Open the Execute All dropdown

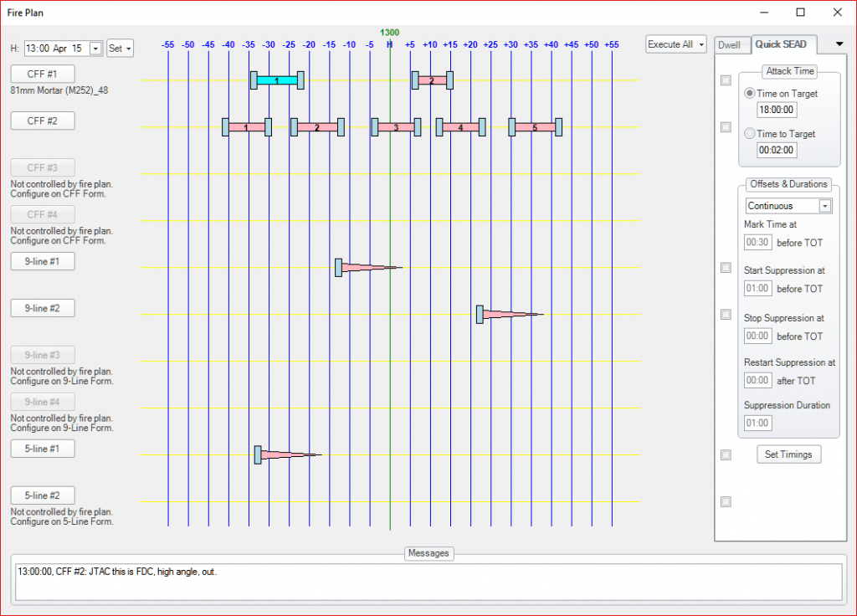(x=676, y=44)
